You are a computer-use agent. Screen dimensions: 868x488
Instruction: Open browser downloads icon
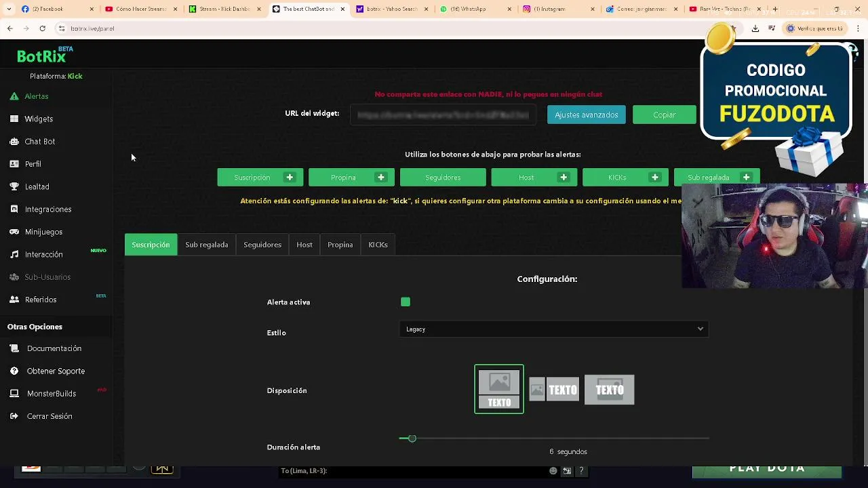755,28
